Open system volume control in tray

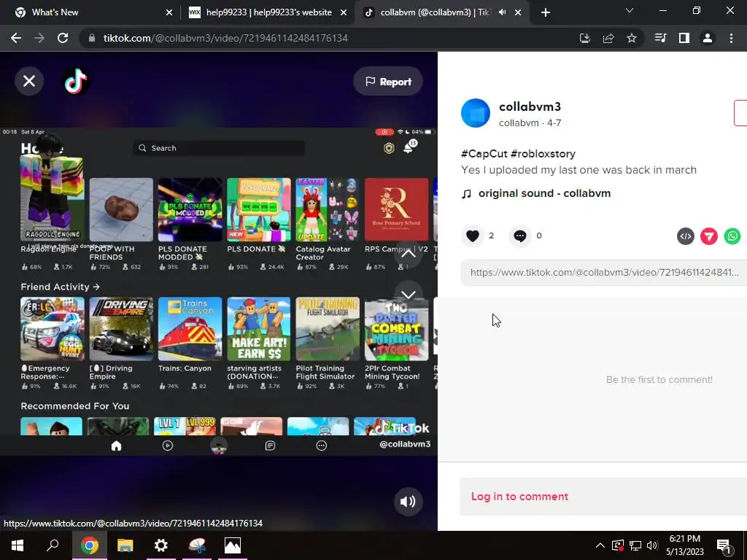point(653,545)
